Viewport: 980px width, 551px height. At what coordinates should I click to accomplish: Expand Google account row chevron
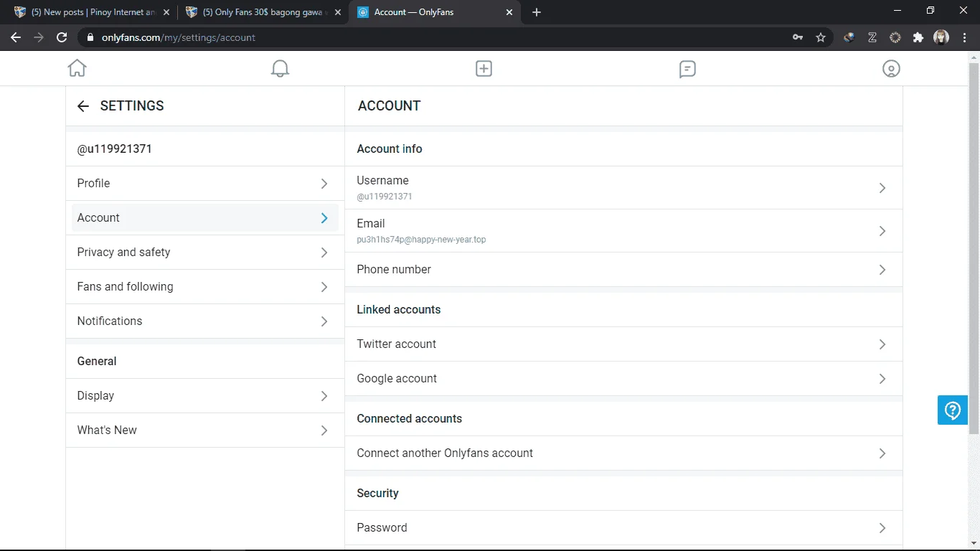[x=882, y=379]
